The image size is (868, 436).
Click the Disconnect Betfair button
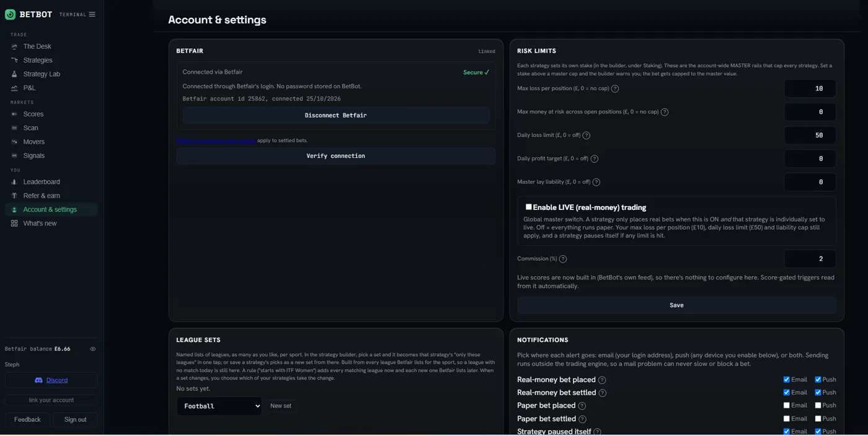[335, 115]
